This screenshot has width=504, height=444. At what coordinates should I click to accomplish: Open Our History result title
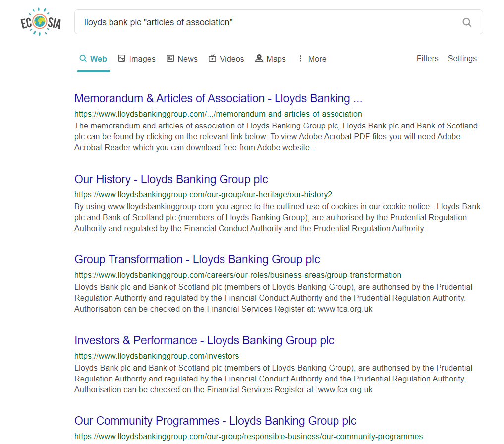171,179
